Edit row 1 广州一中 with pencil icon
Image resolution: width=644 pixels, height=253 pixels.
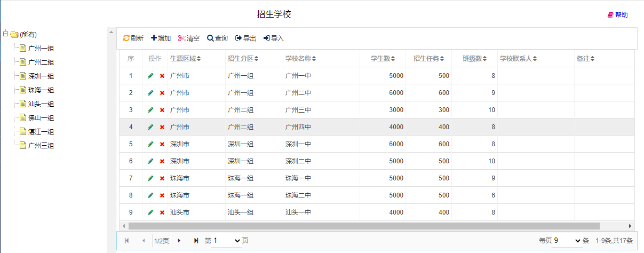[x=150, y=76]
